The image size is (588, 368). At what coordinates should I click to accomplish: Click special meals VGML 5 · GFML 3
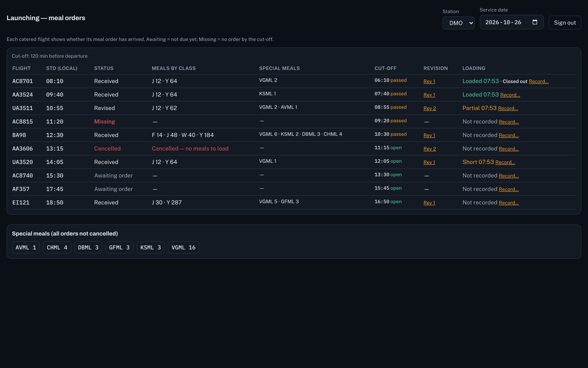click(279, 202)
